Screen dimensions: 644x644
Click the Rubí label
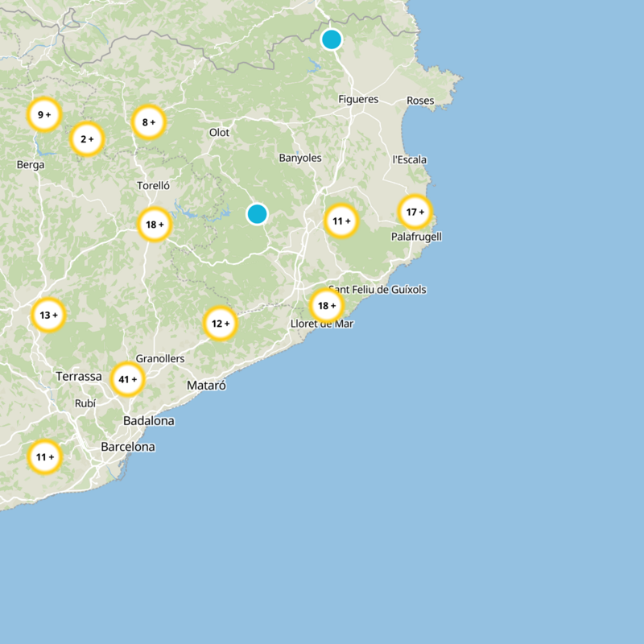pos(85,403)
